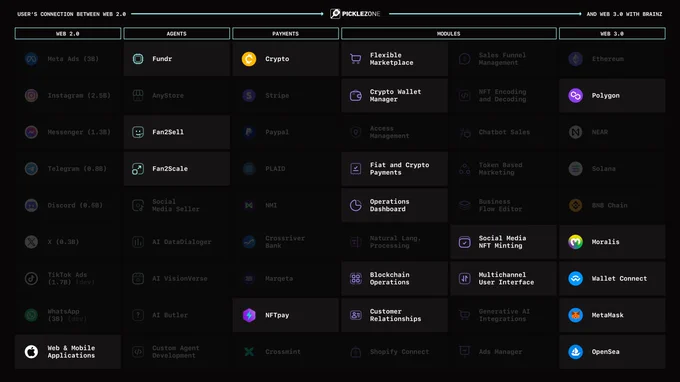This screenshot has width=680, height=382.
Task: Click the 'Access Management' text
Action: point(389,132)
